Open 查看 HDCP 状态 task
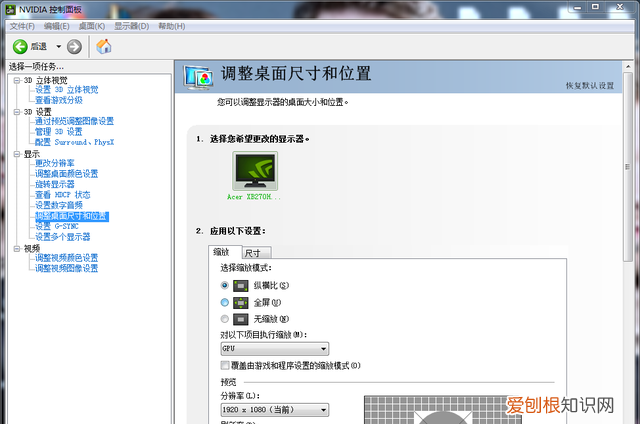This screenshot has width=640, height=424. pyautogui.click(x=63, y=195)
